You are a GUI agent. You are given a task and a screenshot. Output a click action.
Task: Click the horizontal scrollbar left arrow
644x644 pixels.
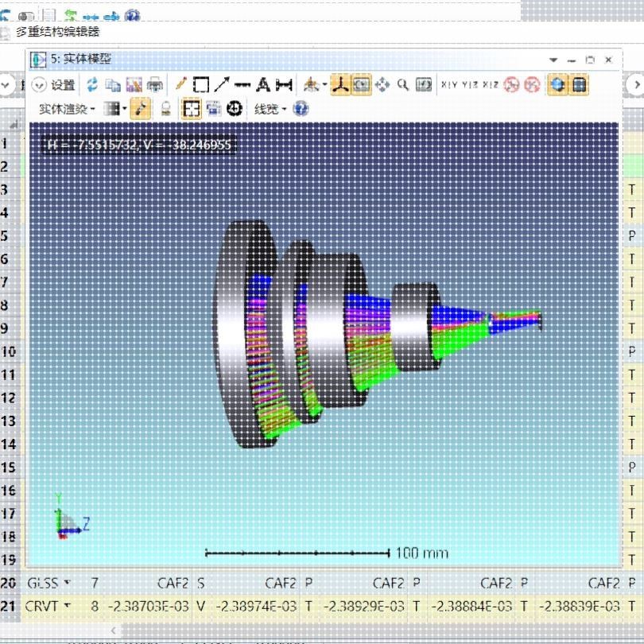tap(114, 630)
